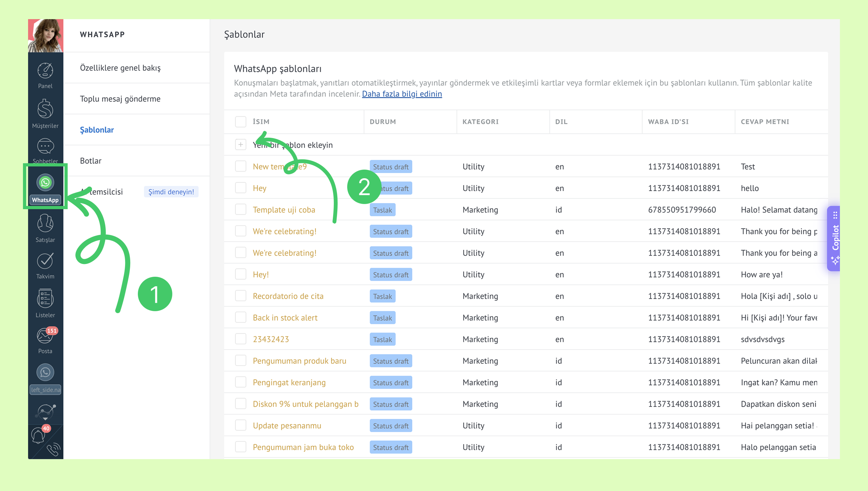Viewport: 868px width, 491px height.
Task: Select checkbox for Back in stock alert
Action: pos(241,317)
